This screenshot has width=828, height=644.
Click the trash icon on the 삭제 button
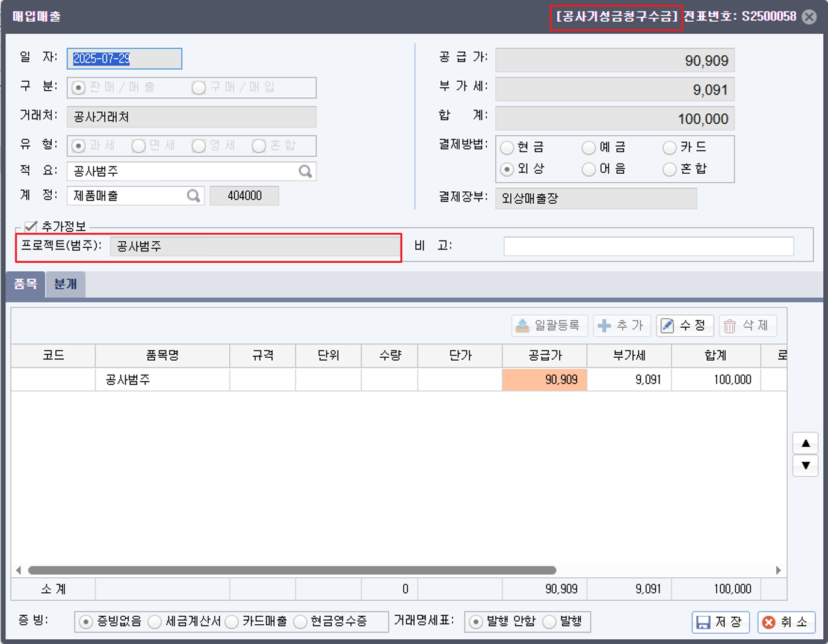pyautogui.click(x=729, y=325)
